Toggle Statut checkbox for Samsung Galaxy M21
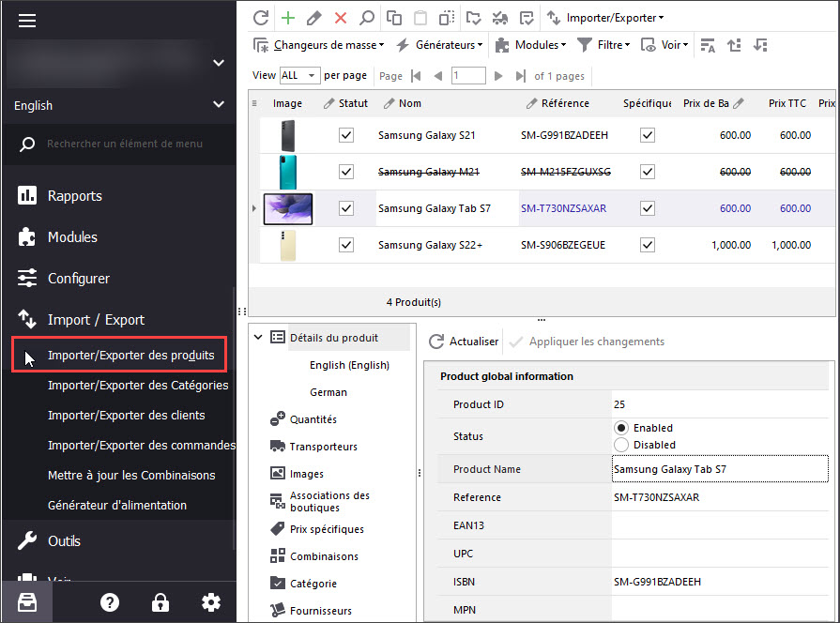 pyautogui.click(x=346, y=172)
